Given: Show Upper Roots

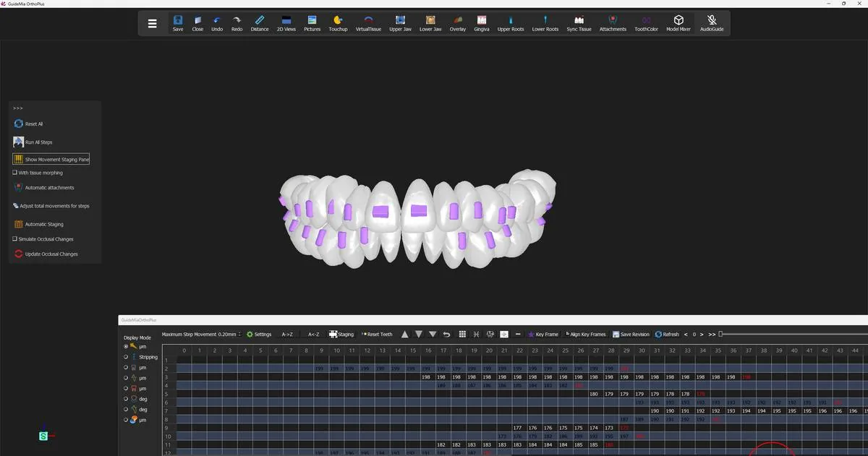Looking at the screenshot, I should point(511,24).
